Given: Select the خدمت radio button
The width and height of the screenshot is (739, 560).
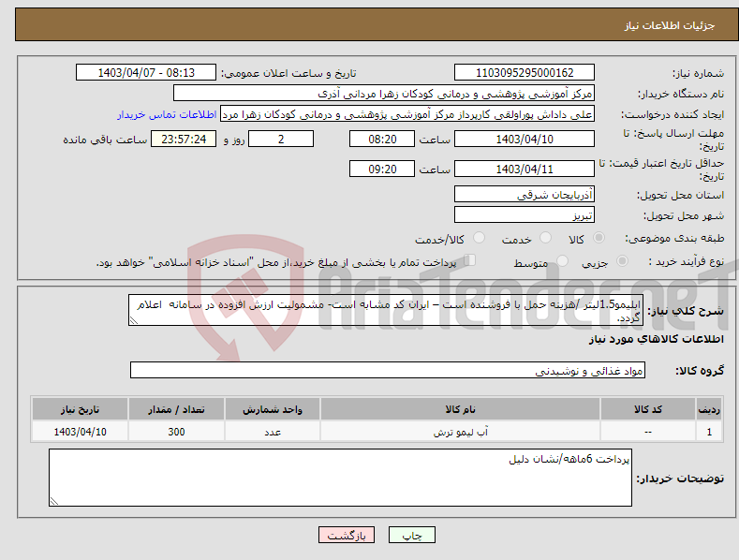Looking at the screenshot, I should point(545,238).
